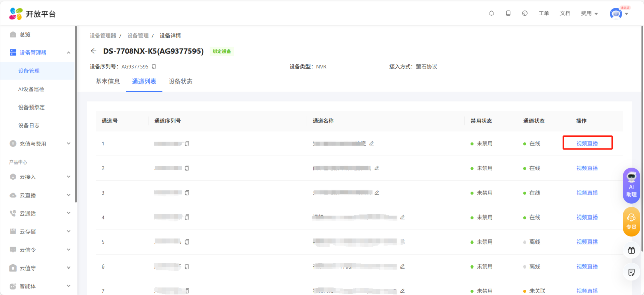Viewport: 644px width, 295px height.
Task: Open 文档 link in top bar
Action: (565, 13)
